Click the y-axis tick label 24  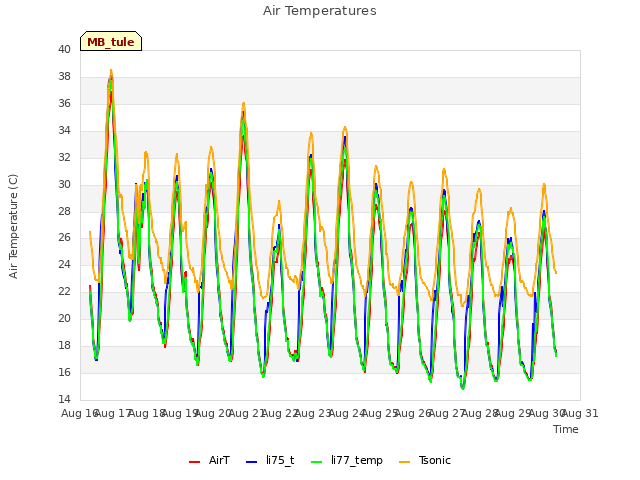coord(64,264)
